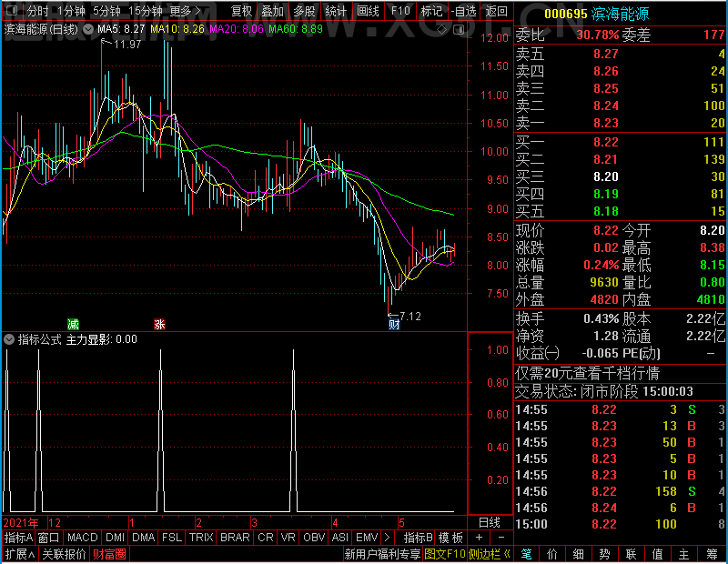Select the 指标A tab
728x564 pixels.
pyautogui.click(x=18, y=538)
